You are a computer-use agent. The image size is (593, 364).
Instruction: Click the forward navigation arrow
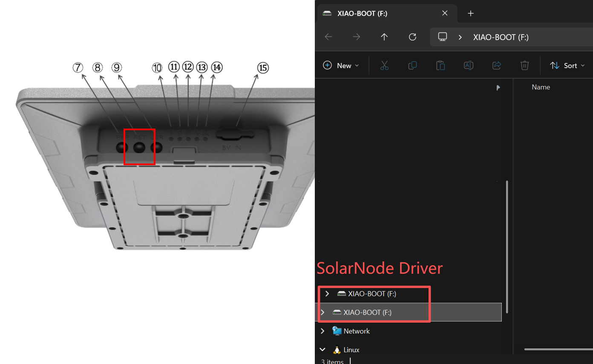point(357,37)
